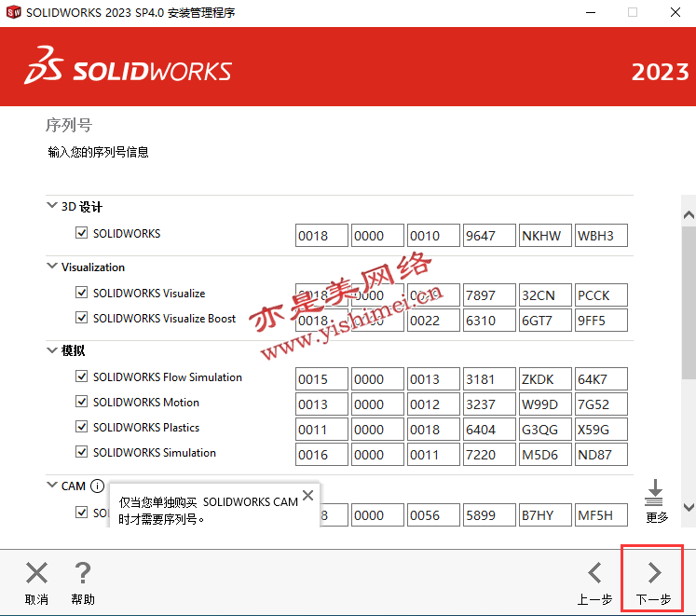Click Motion serial field containing 3237
This screenshot has height=616, width=696.
(489, 404)
